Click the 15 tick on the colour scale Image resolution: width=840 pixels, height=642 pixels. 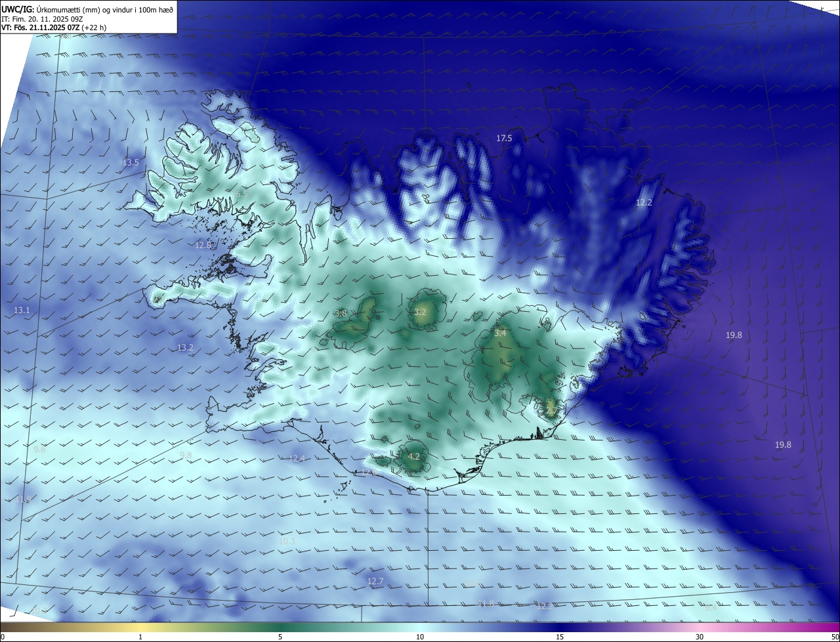click(x=560, y=637)
